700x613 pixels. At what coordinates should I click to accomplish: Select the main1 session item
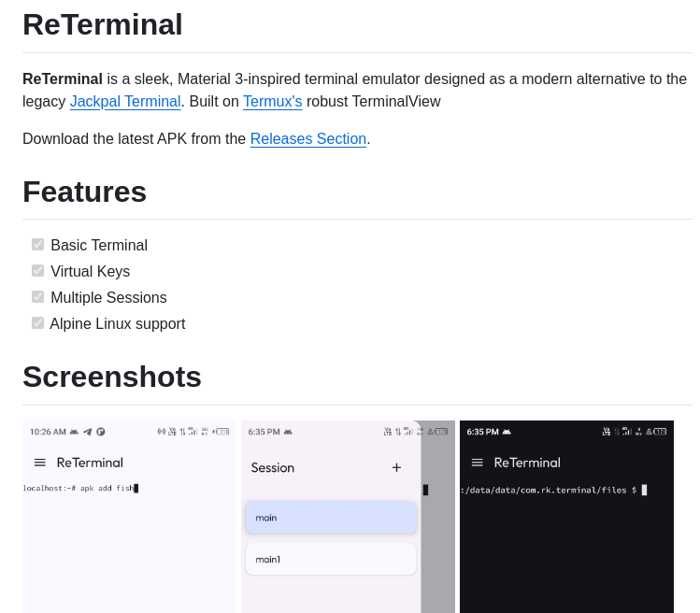331,559
